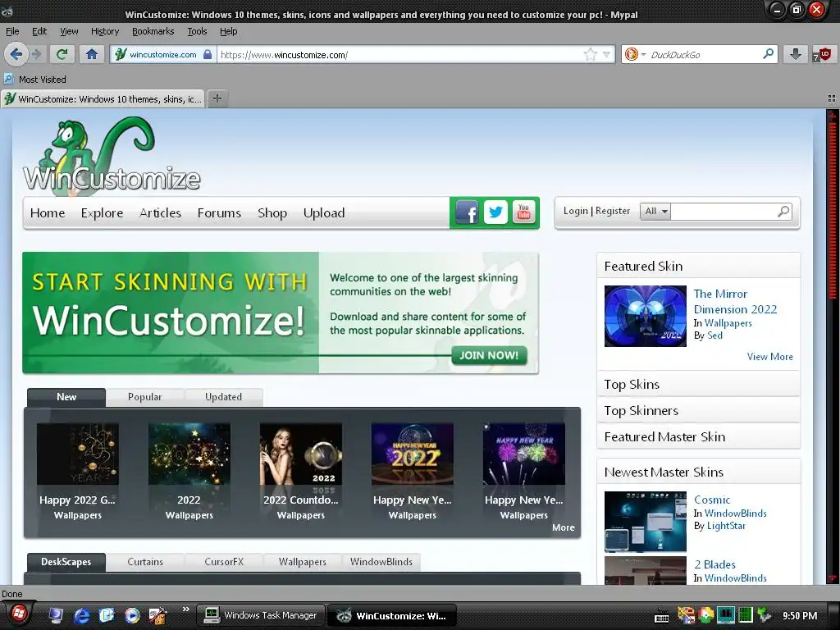
Task: Switch to Windows Task Manager taskbar button
Action: [260, 615]
